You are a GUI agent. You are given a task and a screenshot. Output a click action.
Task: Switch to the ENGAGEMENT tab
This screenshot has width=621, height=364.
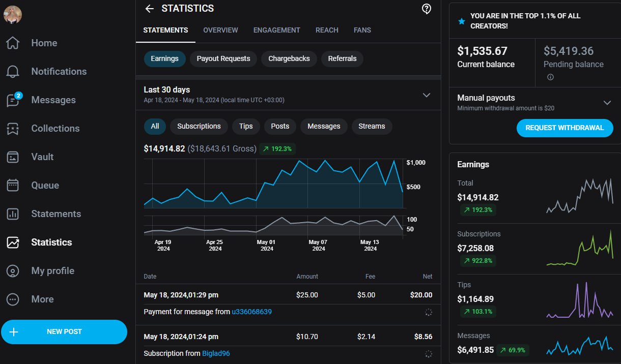pos(277,30)
